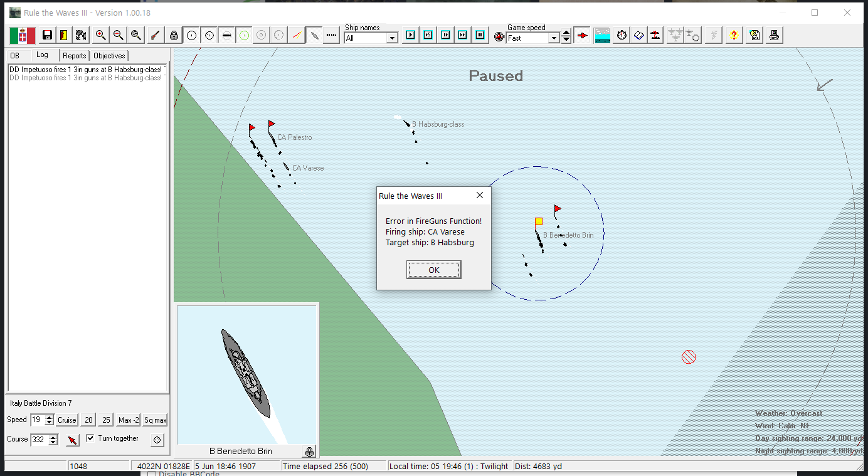Image resolution: width=868 pixels, height=476 pixels.
Task: Toggle the red-yellow diagonal line button
Action: click(x=297, y=36)
